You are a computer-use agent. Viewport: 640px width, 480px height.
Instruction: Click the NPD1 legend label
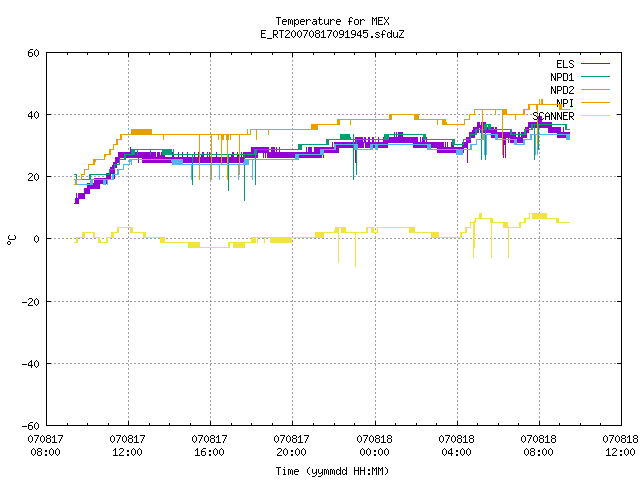[562, 77]
